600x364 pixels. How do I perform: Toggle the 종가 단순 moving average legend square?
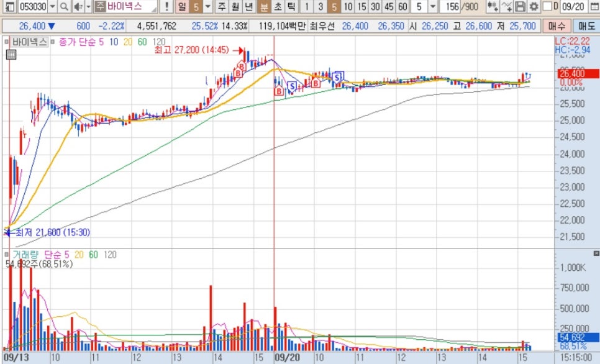pos(53,42)
